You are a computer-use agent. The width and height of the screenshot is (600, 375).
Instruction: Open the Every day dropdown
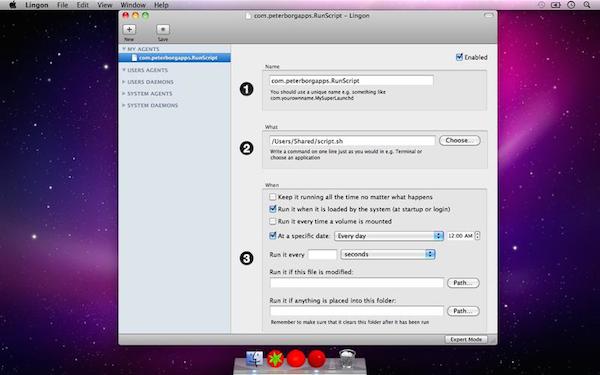point(389,236)
